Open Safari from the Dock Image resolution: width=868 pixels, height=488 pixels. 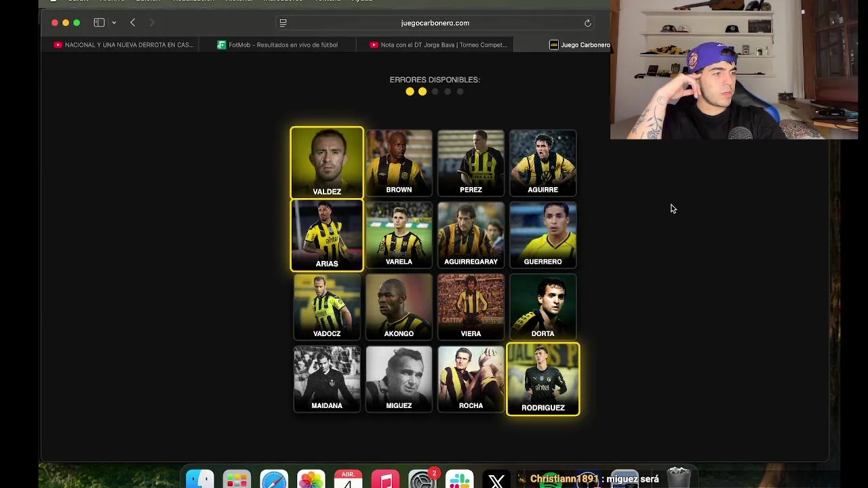point(274,479)
